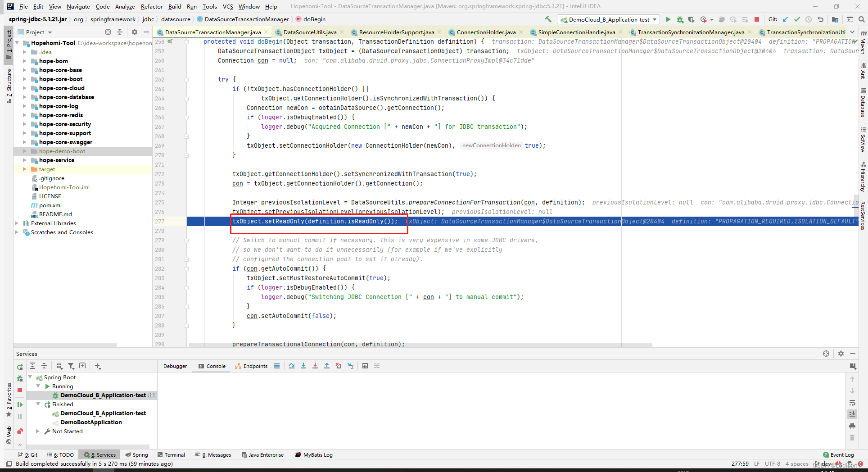Rollback changes with the undo arrow icon
Viewport: 868px width, 472px height.
[x=820, y=19]
